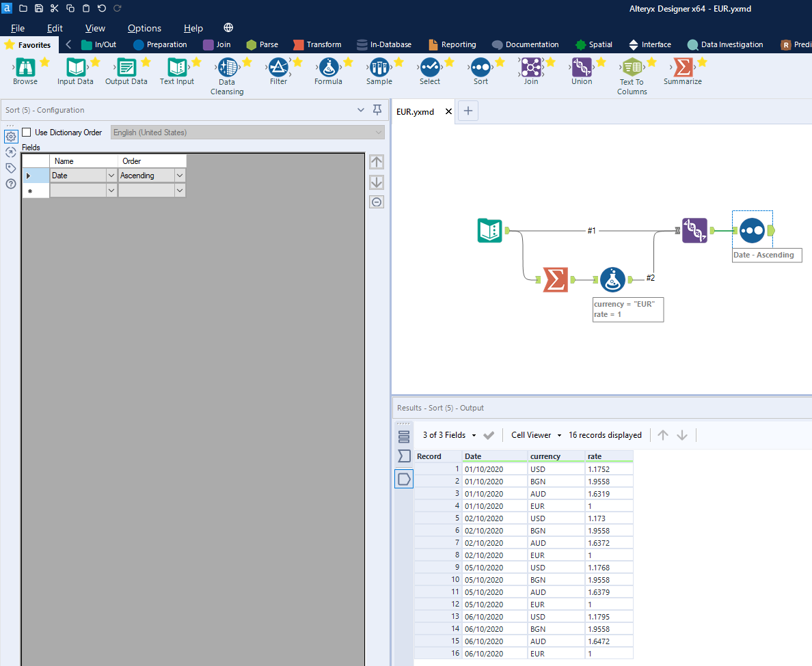Screen dimensions: 812x666
Task: Open the gear configuration icon in Sort panel
Action: pos(10,137)
